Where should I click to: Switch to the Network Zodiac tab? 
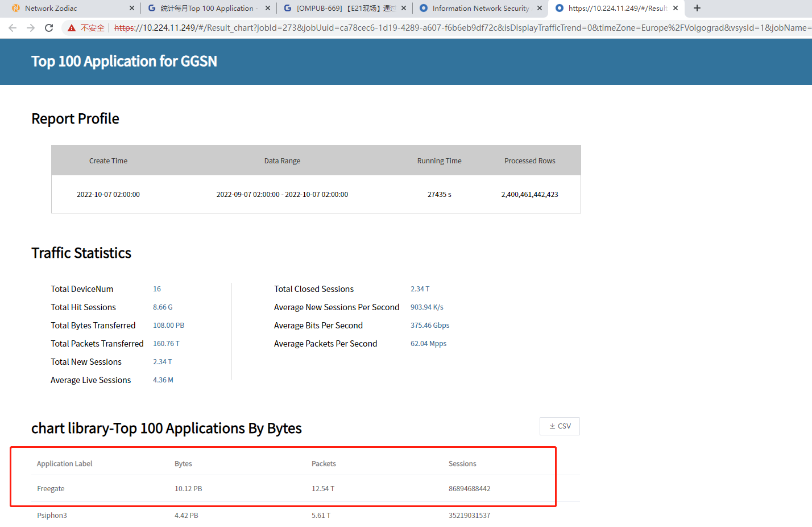[63, 8]
